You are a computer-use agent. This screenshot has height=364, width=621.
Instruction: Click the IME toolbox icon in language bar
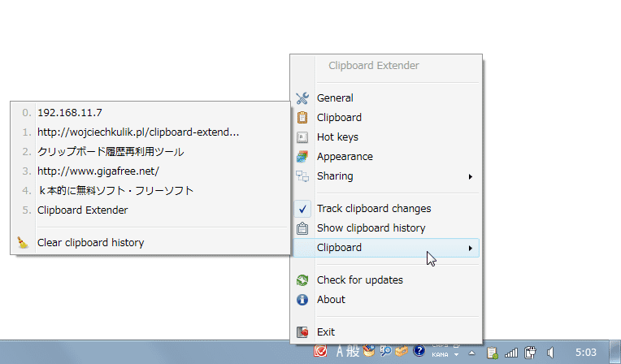click(x=402, y=350)
